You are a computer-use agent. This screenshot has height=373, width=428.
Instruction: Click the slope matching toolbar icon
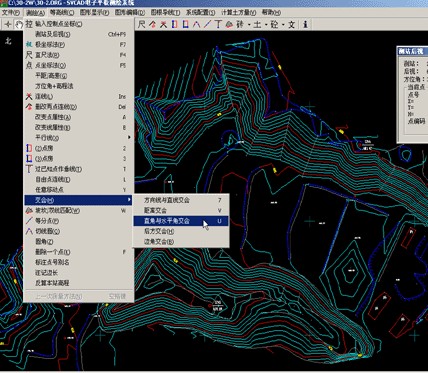[x=229, y=24]
